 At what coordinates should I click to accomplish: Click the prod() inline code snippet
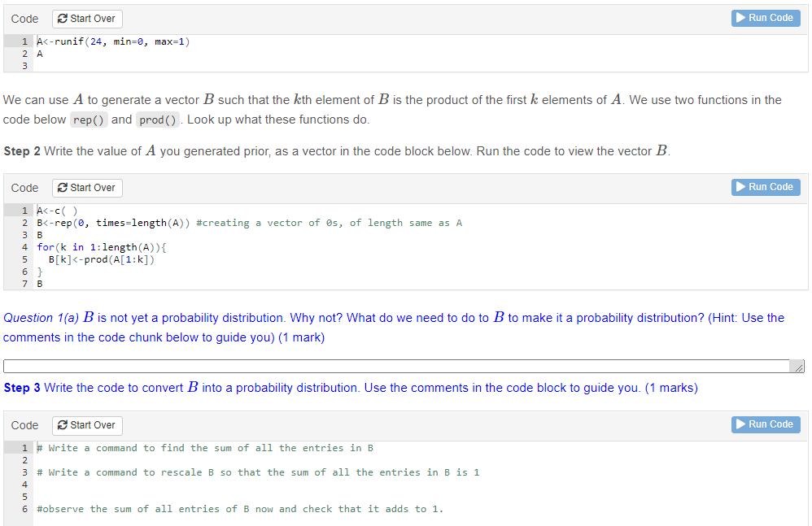pyautogui.click(x=158, y=120)
